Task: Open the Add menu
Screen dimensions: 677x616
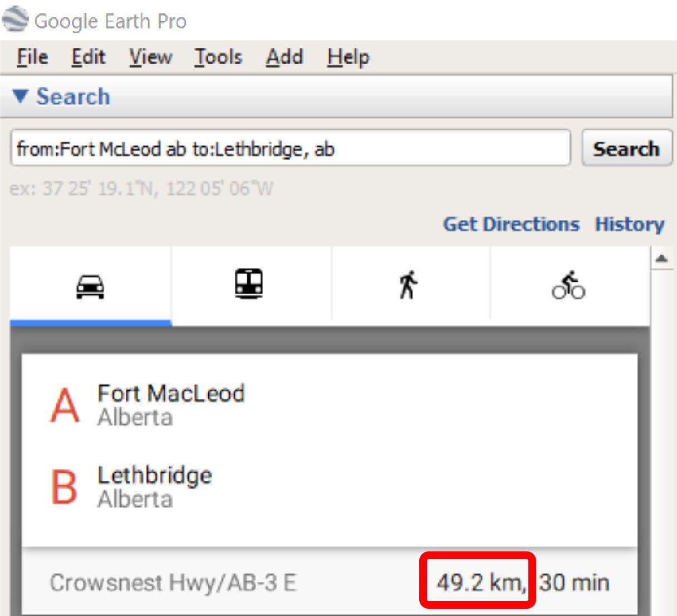Action: point(284,57)
